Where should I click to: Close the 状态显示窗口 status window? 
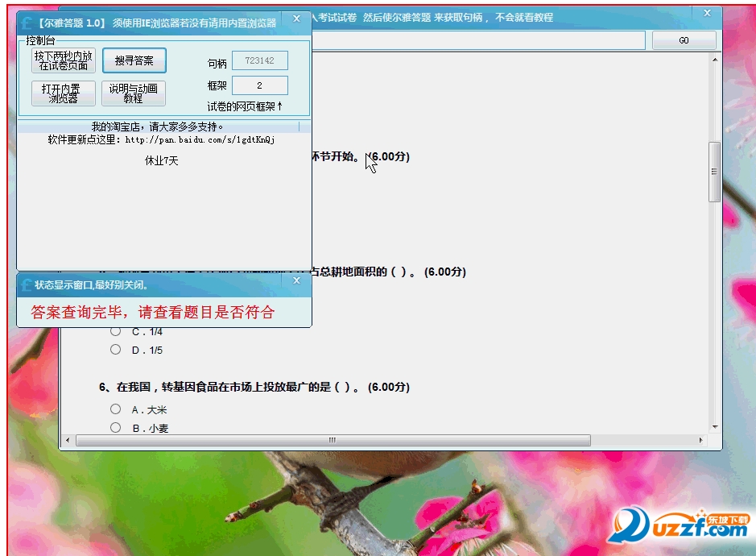297,280
